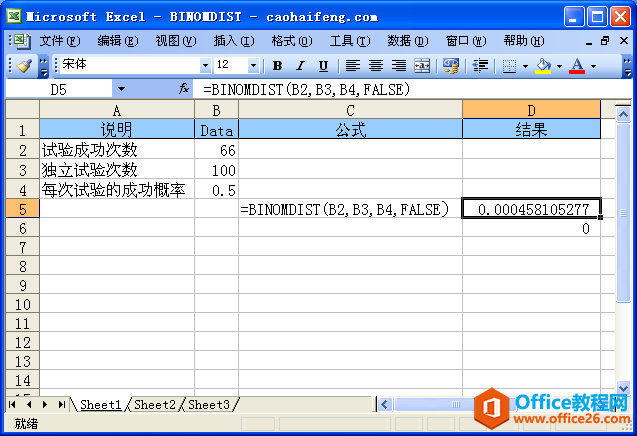Select row 5 header
The height and width of the screenshot is (436, 637).
pos(23,209)
